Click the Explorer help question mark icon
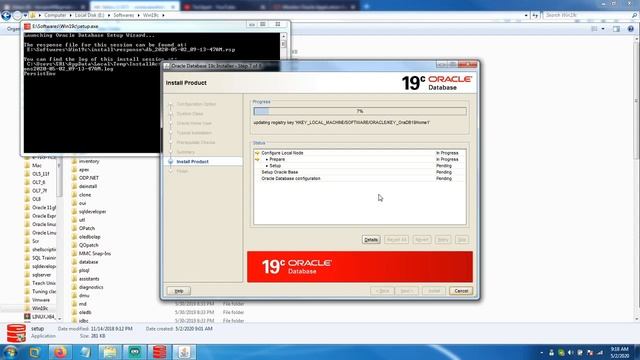 pyautogui.click(x=631, y=29)
